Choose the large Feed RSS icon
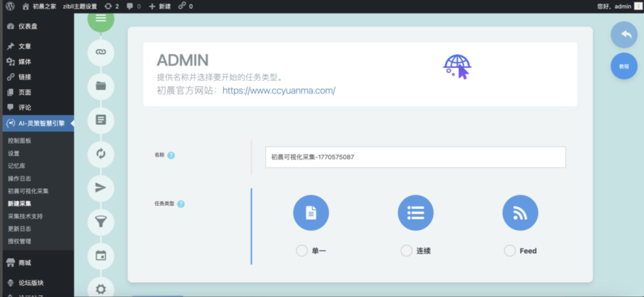 pyautogui.click(x=520, y=213)
